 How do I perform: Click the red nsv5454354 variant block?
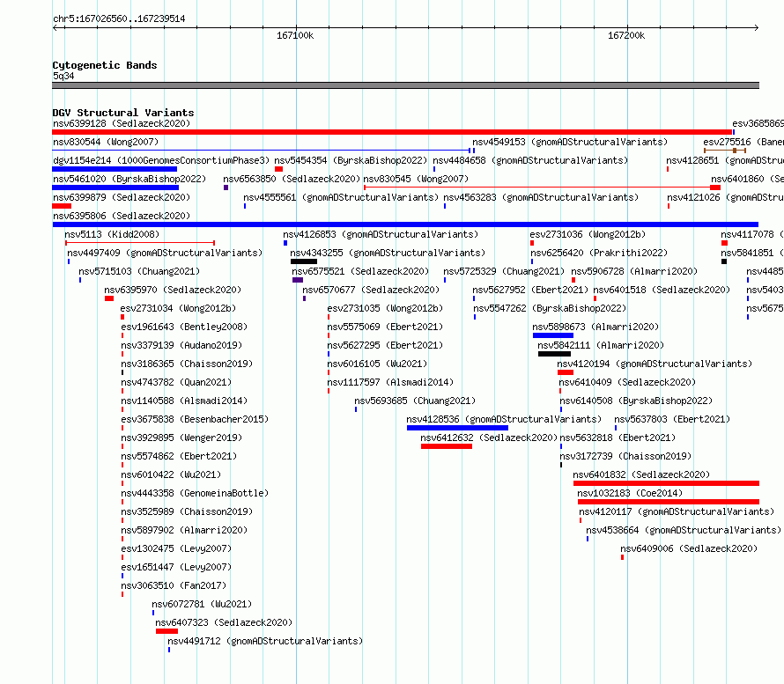pyautogui.click(x=279, y=169)
